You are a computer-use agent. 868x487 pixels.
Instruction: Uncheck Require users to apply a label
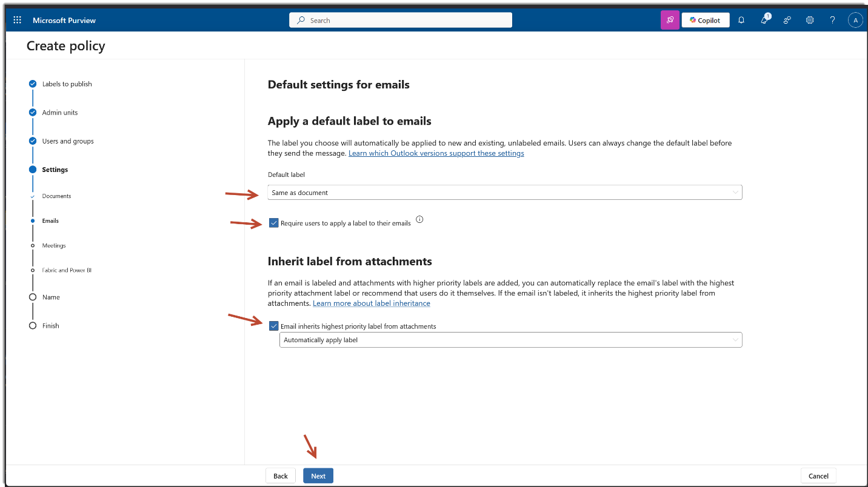(x=274, y=223)
